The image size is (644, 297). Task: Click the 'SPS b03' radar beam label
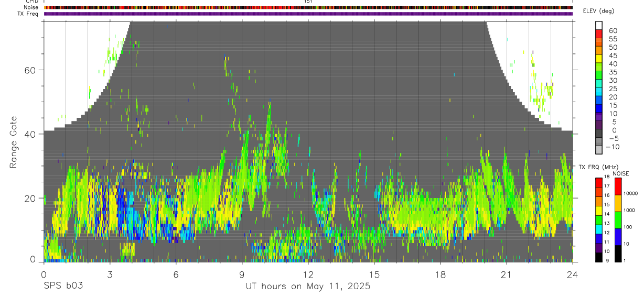[63, 286]
